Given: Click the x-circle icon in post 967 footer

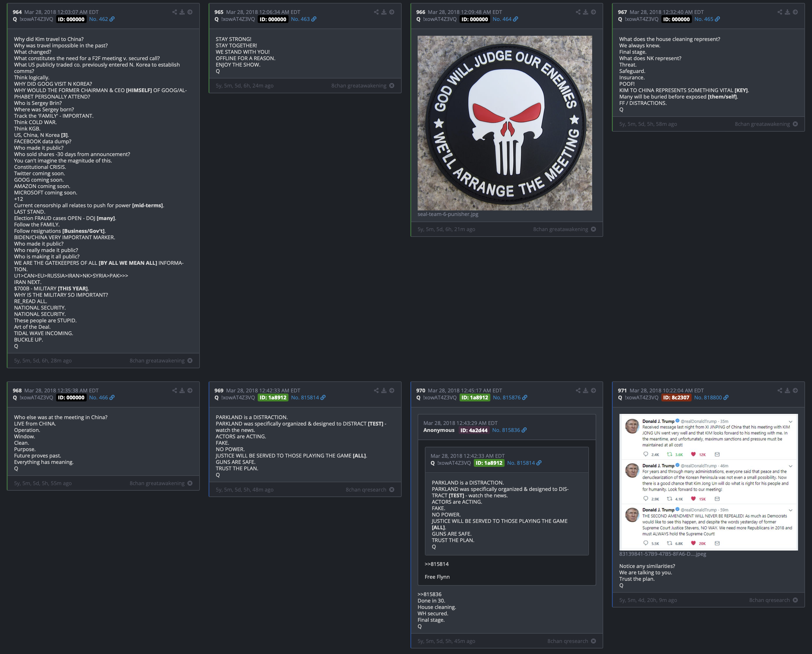Looking at the screenshot, I should coord(795,124).
